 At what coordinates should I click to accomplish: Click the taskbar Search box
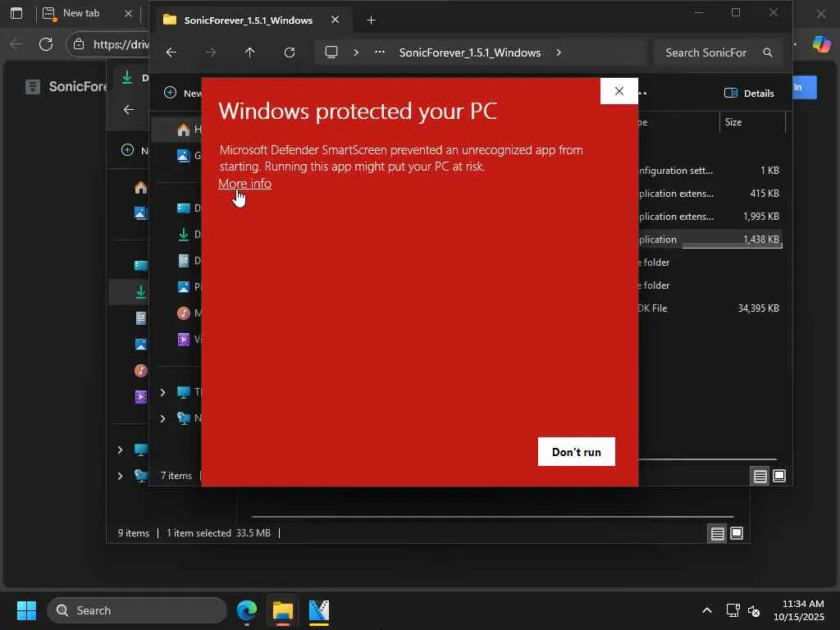point(137,610)
